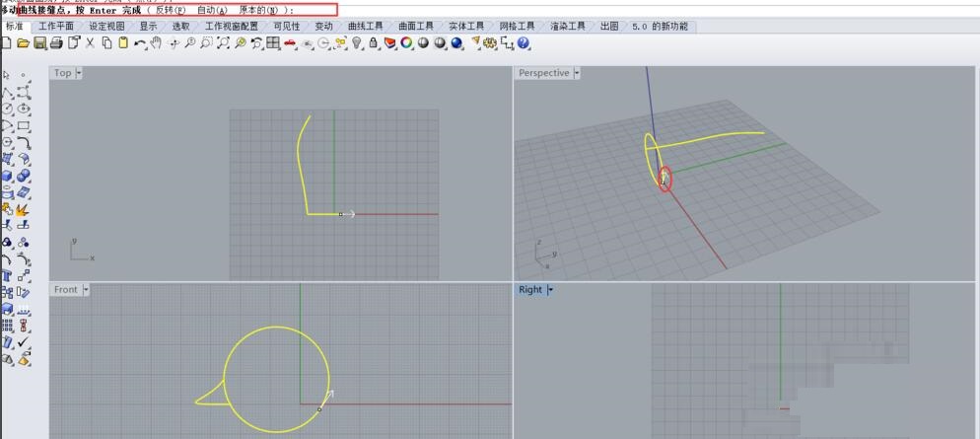Viewport: 980px width, 439px height.
Task: Open the 实体工具 toolbar tab
Action: coord(465,26)
